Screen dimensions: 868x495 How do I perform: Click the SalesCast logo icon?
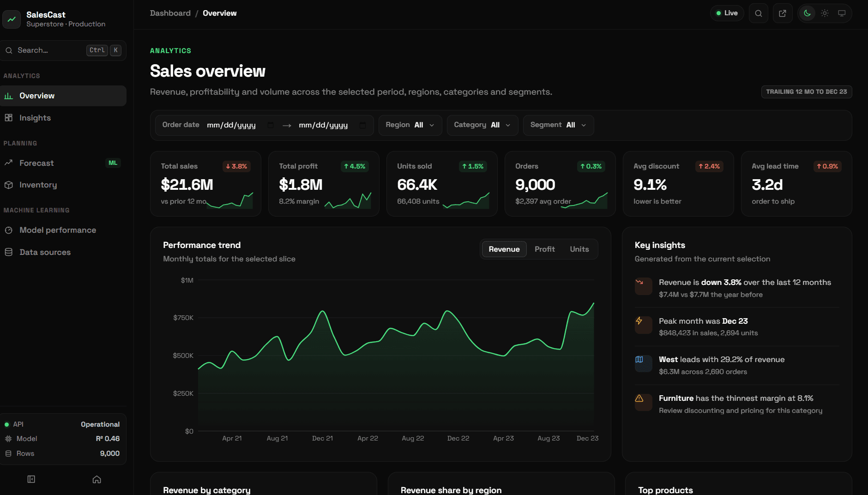tap(12, 19)
